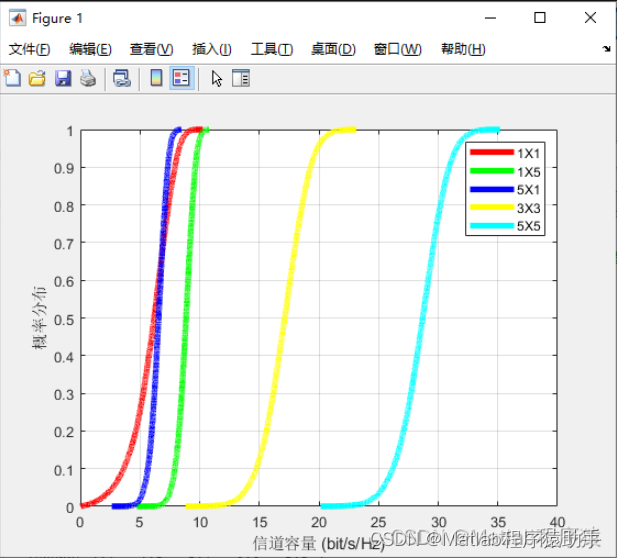Click the x-axis tick label 40
The height and width of the screenshot is (558, 617).
[557, 523]
